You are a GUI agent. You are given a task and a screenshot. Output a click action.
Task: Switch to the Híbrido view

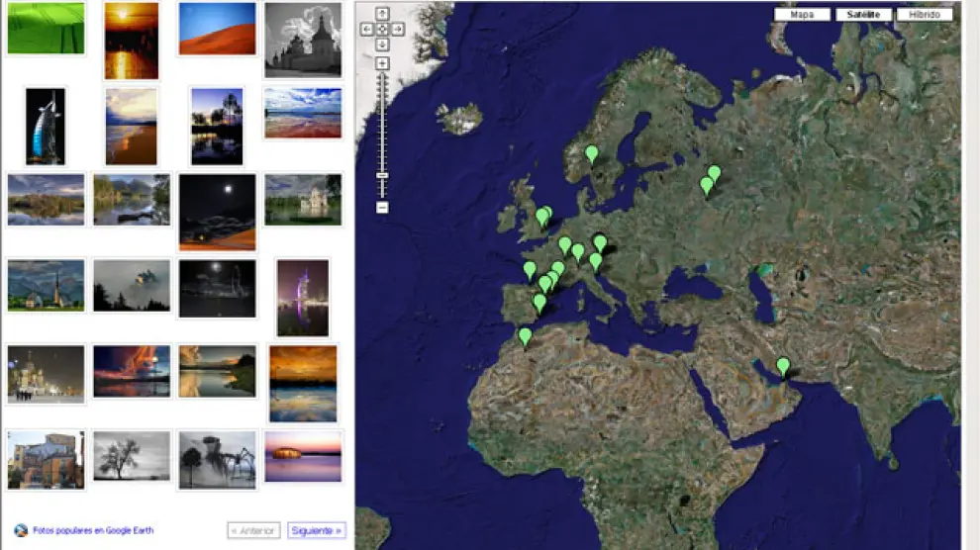click(x=925, y=15)
